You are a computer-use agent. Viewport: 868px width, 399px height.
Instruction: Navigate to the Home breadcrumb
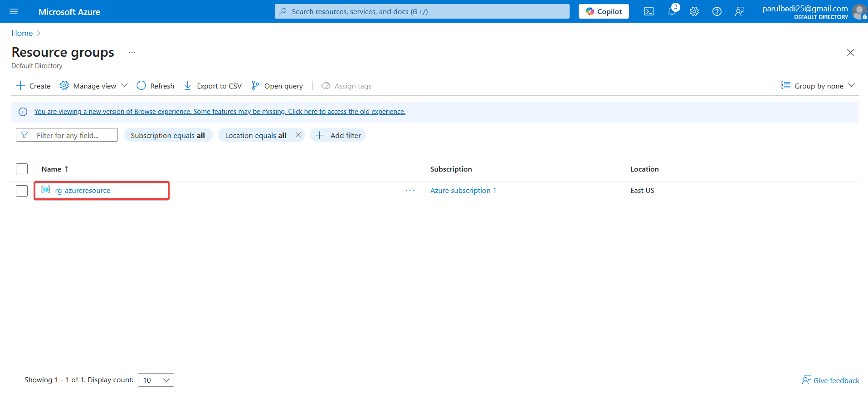tap(22, 33)
